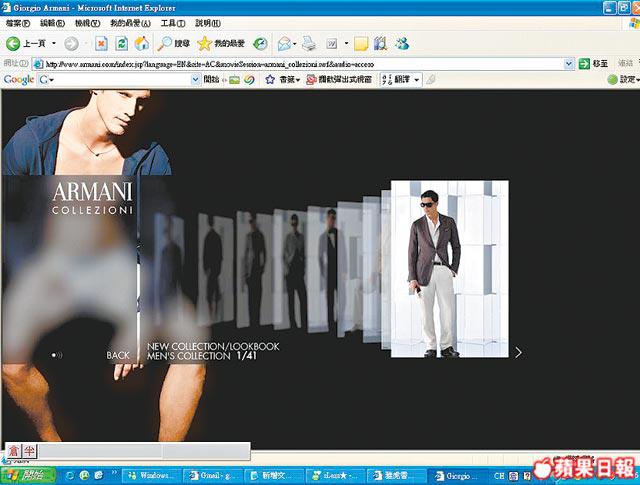Switch to the 雅虎 taskbar window
Image resolution: width=640 pixels, height=485 pixels.
[396, 476]
